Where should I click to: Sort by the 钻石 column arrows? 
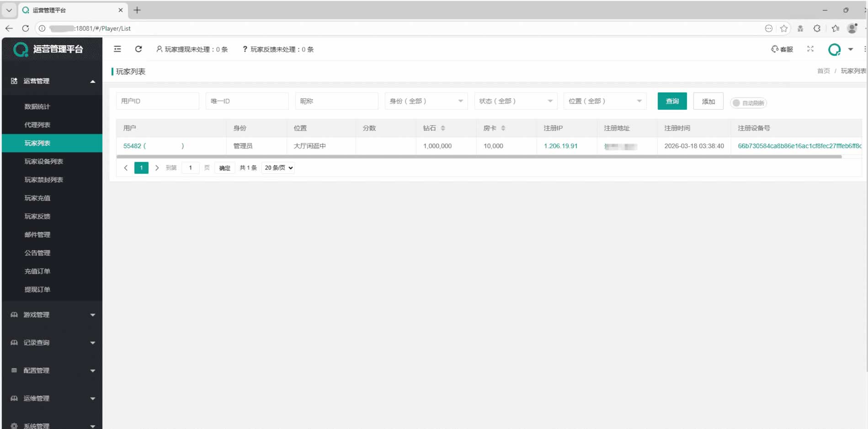click(442, 128)
